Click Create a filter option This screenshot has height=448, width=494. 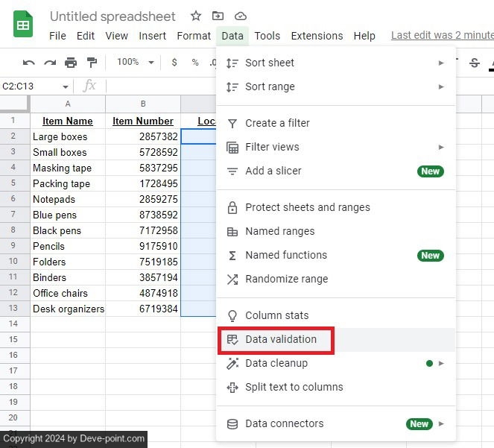pyautogui.click(x=277, y=123)
